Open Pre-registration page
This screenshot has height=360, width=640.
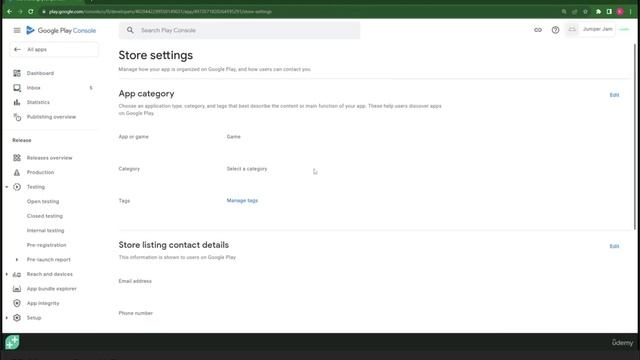(x=47, y=245)
